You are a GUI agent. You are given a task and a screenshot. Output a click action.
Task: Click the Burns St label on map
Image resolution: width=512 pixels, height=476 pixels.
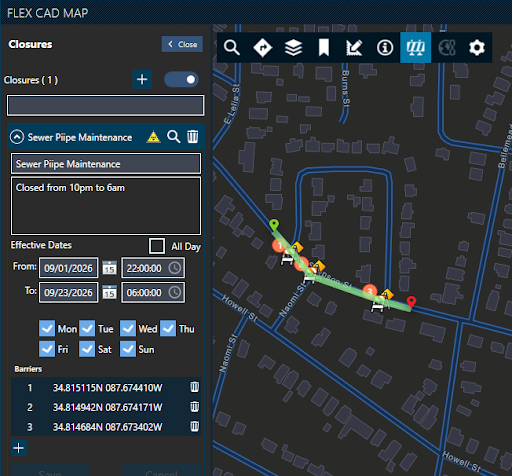pos(346,89)
